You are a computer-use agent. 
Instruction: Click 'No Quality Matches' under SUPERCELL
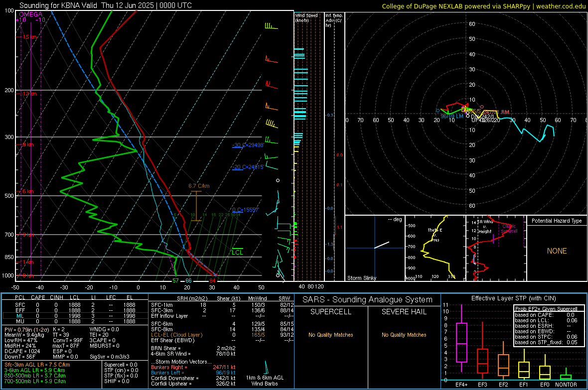pos(331,335)
